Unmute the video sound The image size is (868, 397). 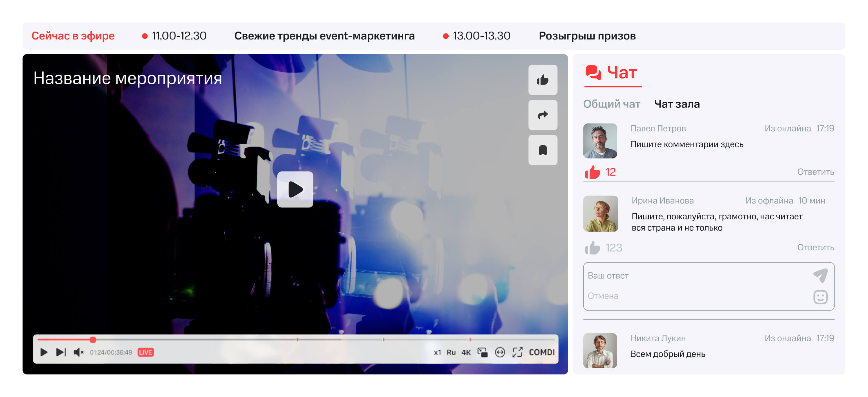78,352
